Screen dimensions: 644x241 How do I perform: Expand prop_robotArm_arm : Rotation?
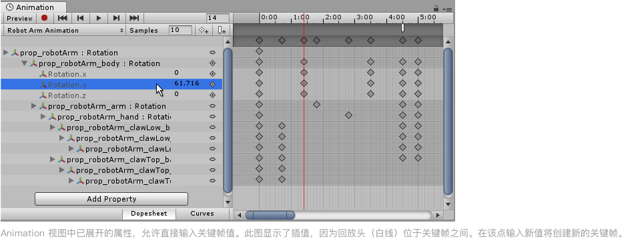click(34, 106)
